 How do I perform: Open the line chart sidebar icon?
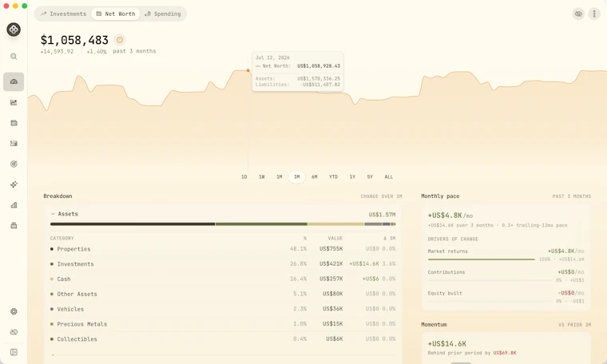tap(14, 102)
